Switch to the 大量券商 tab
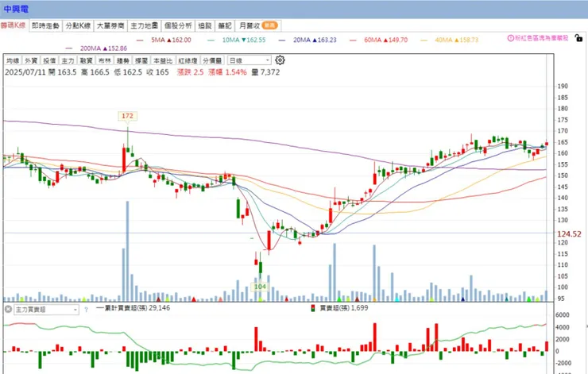588x374 pixels. [x=110, y=25]
